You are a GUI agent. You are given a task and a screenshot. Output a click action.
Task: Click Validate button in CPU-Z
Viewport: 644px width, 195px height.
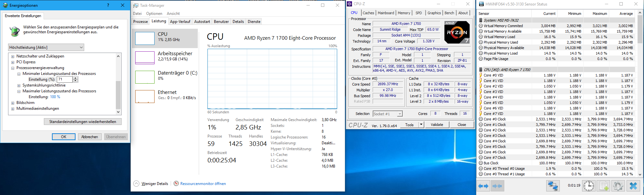click(x=437, y=125)
